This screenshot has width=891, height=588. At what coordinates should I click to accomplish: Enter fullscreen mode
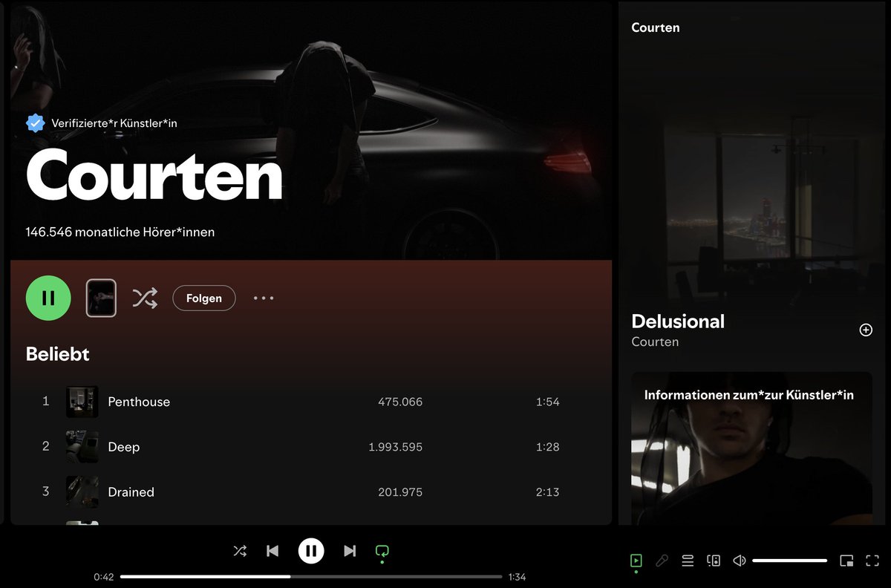coord(872,561)
